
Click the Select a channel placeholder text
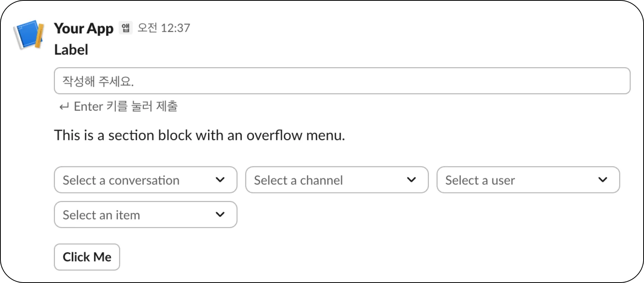coord(298,180)
